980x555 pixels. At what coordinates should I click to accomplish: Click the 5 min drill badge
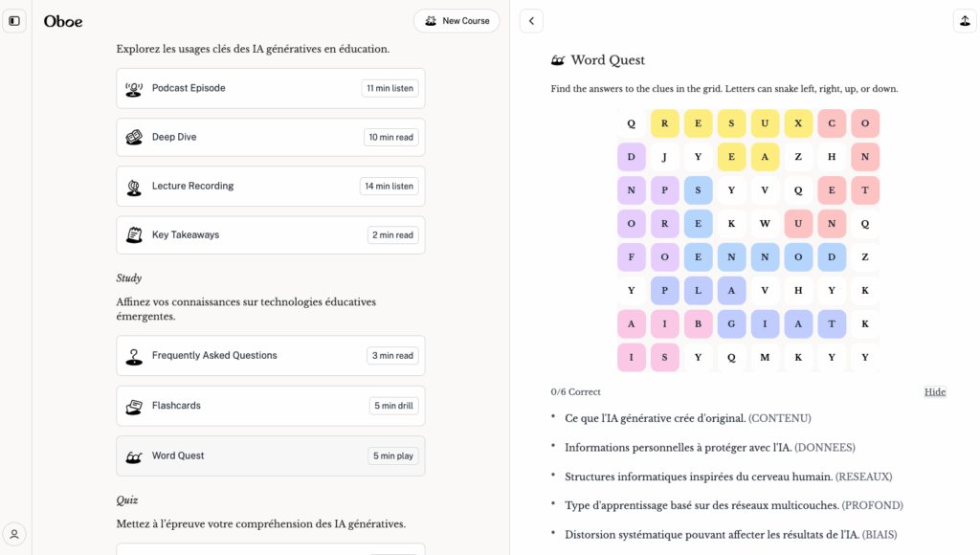393,406
